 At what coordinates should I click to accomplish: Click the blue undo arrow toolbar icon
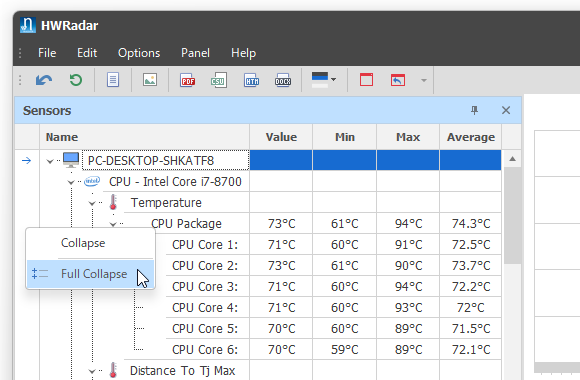[44, 80]
